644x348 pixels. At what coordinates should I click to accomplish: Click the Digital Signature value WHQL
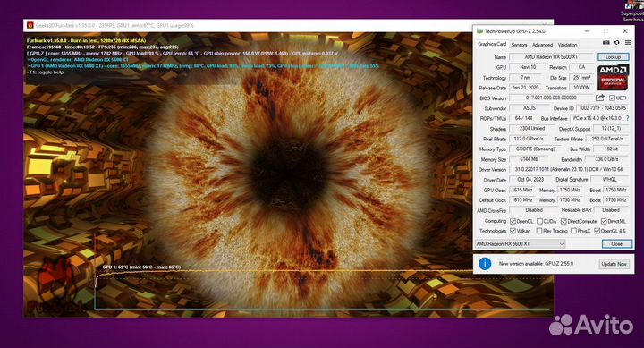click(609, 180)
